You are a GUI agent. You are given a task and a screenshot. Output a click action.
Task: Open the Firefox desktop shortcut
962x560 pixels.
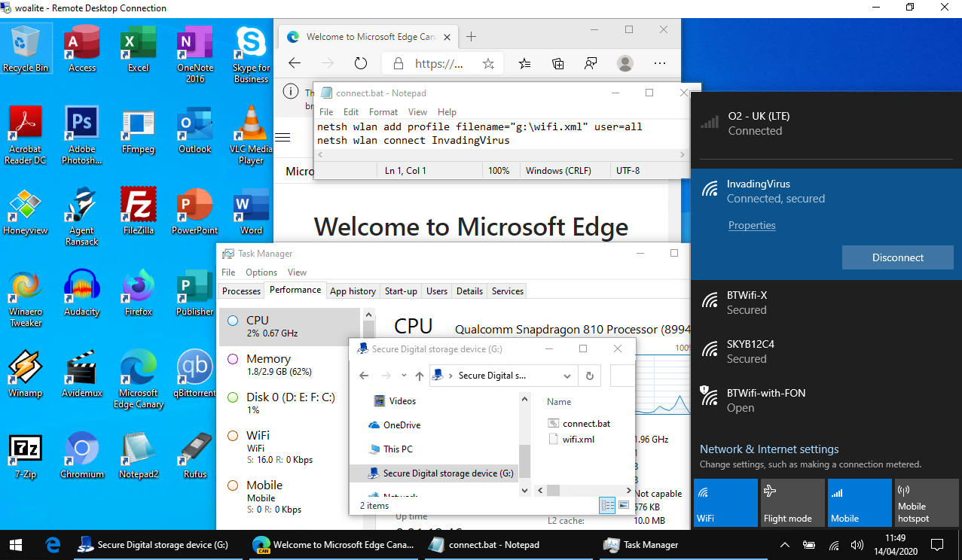coord(139,293)
